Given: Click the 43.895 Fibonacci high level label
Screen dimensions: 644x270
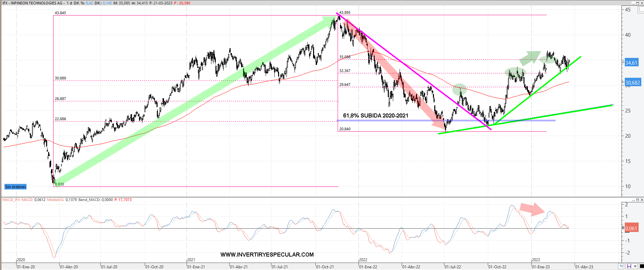Looking at the screenshot, I should (344, 12).
